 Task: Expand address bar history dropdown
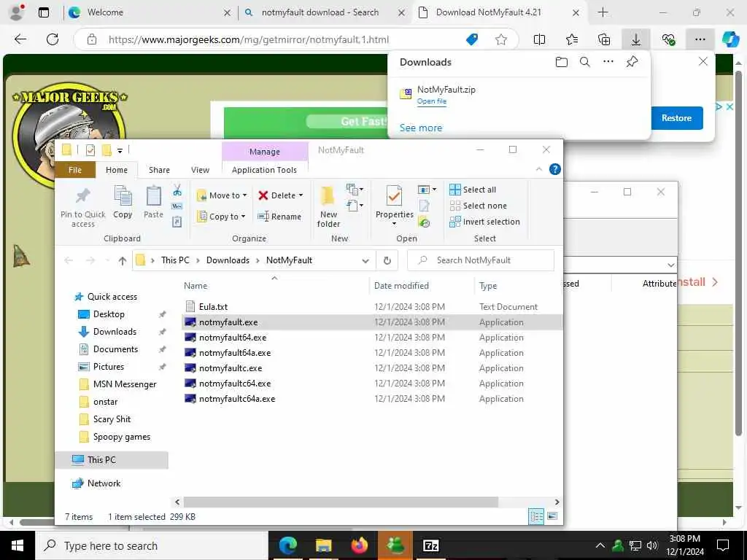(365, 260)
